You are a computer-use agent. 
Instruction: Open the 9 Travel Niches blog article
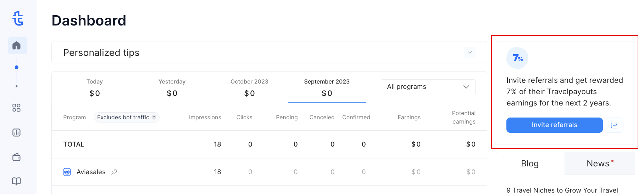tap(562, 190)
